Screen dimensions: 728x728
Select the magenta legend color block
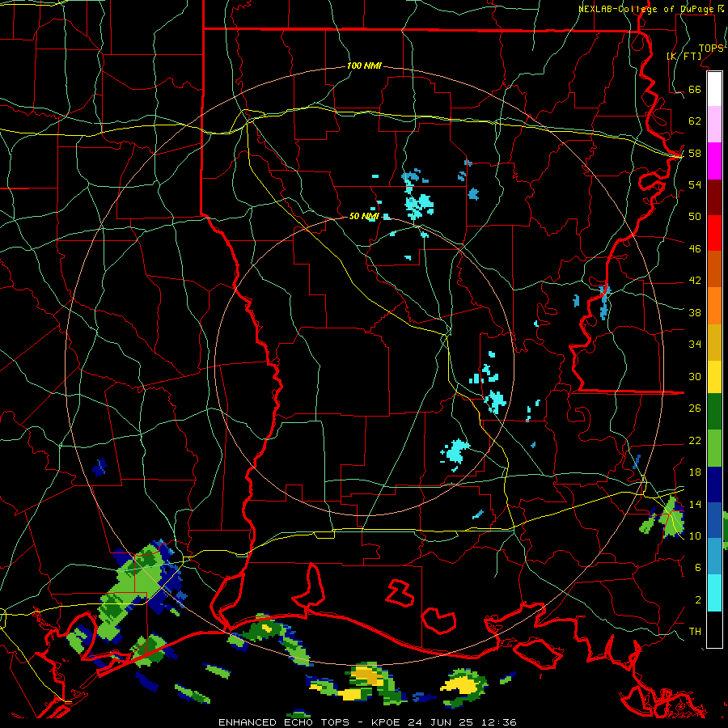(x=714, y=161)
